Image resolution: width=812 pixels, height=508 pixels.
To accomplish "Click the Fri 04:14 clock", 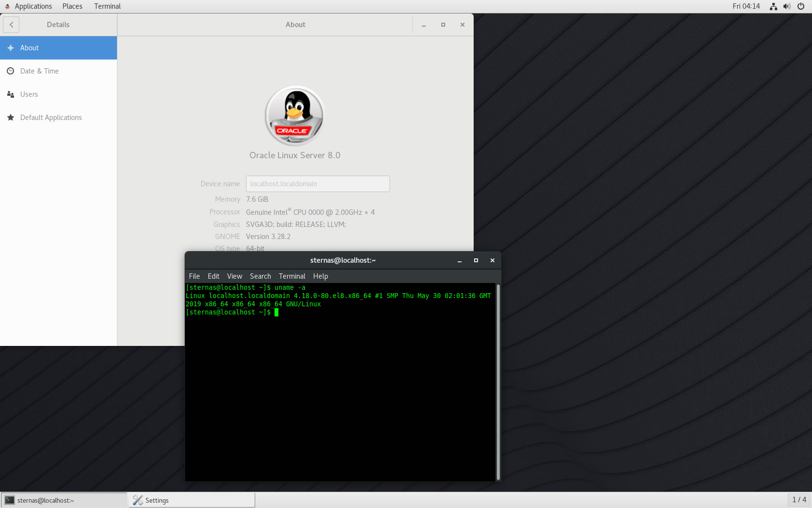I will tap(746, 6).
